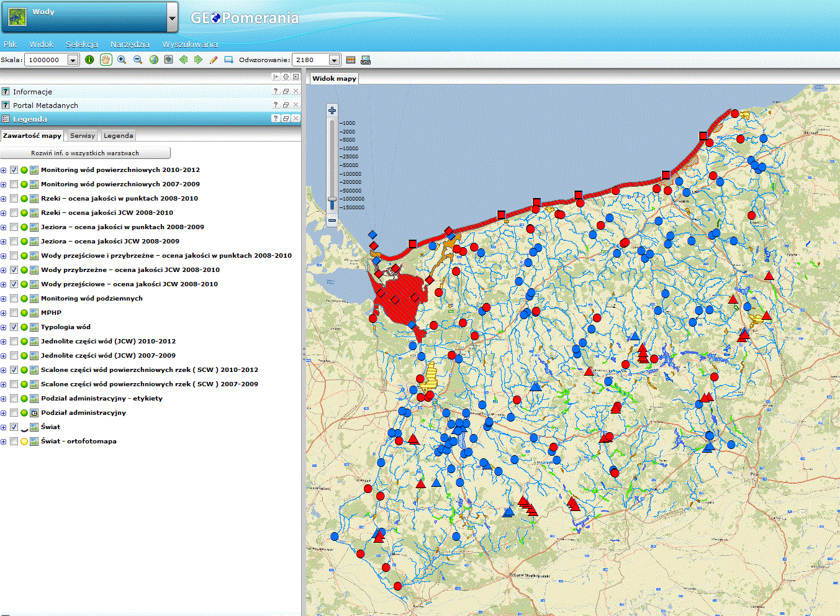Click the Widok mapy tab
840x616 pixels.
(x=334, y=78)
